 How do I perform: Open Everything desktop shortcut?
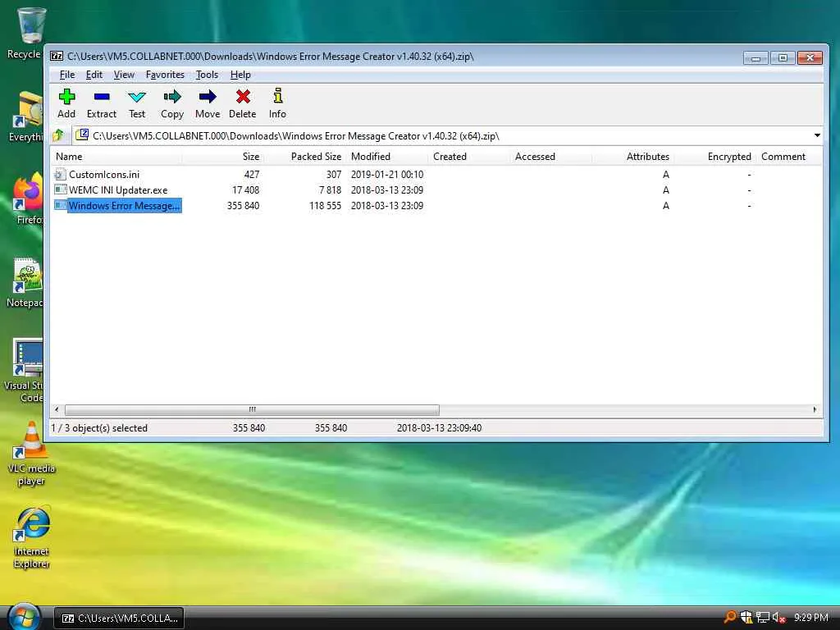tap(28, 116)
